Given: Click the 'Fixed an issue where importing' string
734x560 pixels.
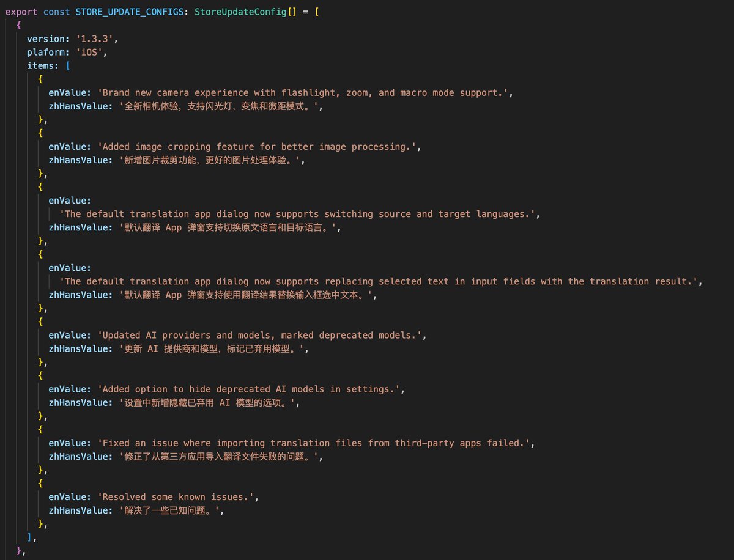Looking at the screenshot, I should pos(314,443).
